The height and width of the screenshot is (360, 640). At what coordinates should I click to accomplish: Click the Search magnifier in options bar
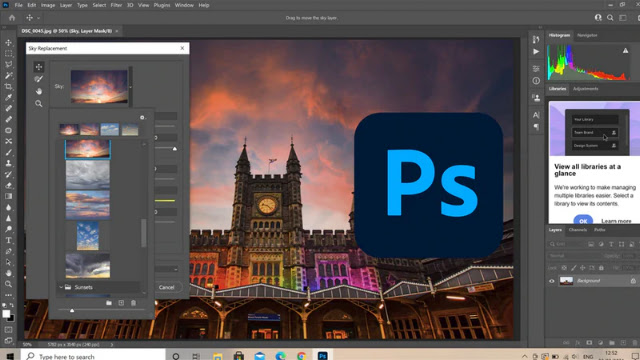(x=610, y=18)
